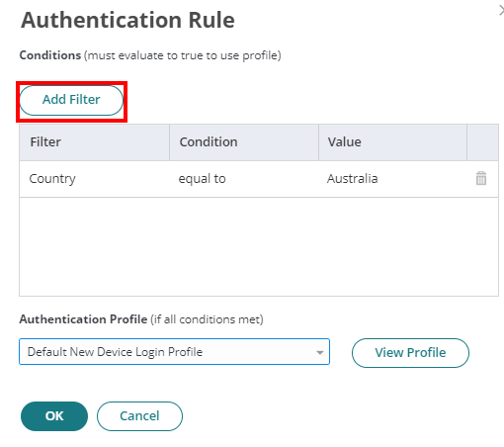Click the Add Filter button

point(71,100)
